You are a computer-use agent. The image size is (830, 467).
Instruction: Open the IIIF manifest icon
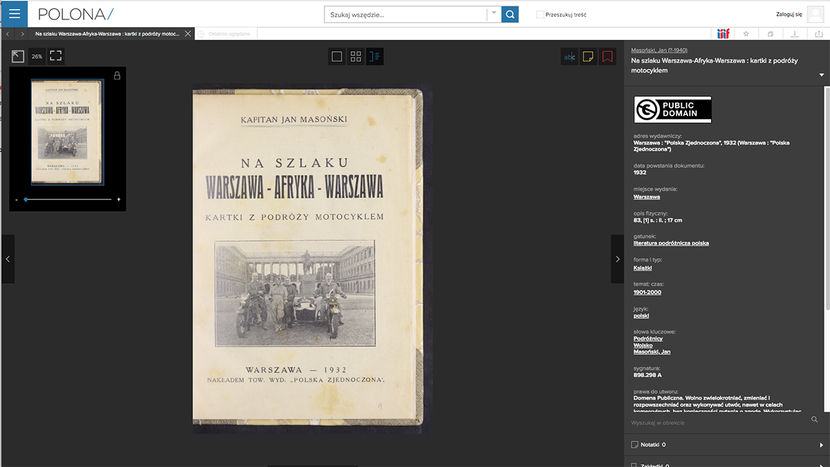tap(724, 34)
